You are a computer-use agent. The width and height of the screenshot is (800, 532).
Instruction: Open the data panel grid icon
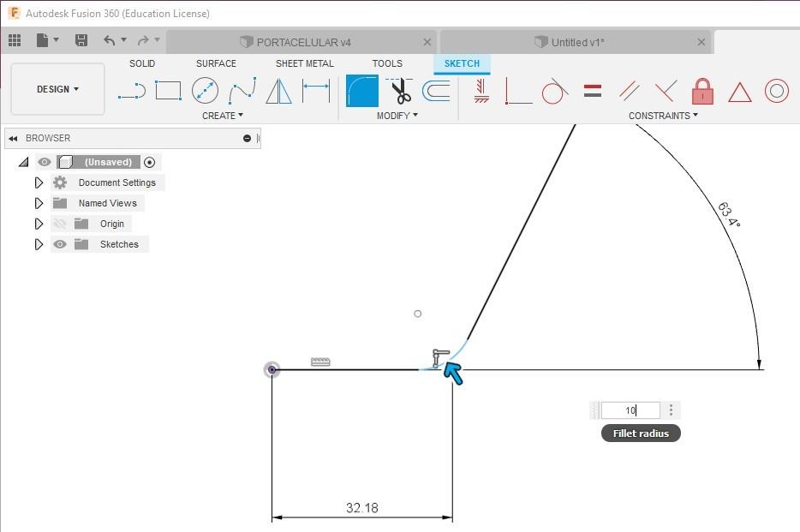(x=15, y=40)
